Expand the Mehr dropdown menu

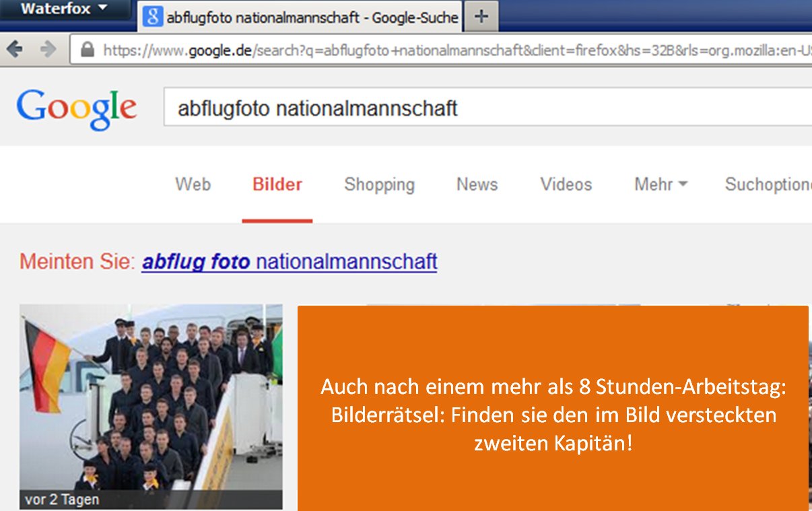point(660,184)
